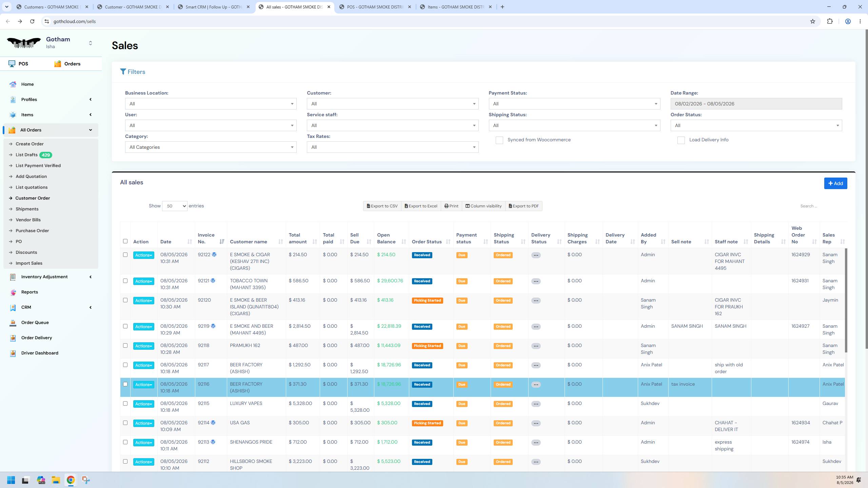
Task: Tick the Load Delivery Info checkbox
Action: [681, 140]
